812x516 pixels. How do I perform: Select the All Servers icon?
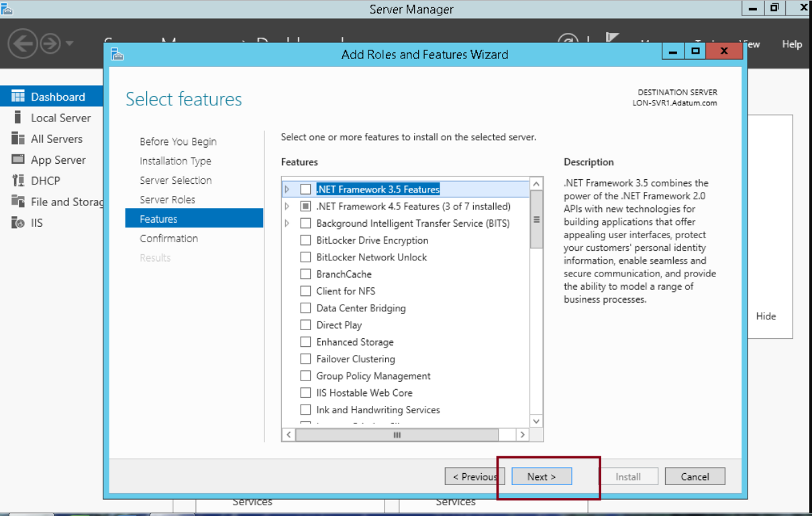[18, 139]
